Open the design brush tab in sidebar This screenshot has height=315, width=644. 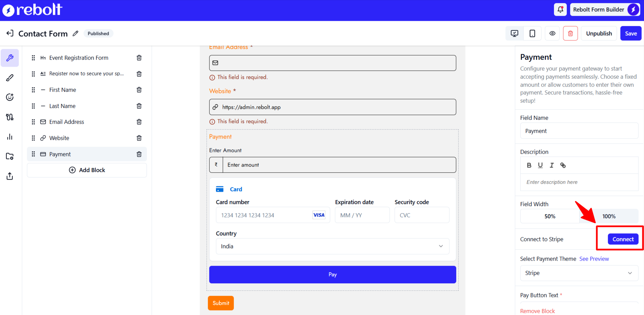click(x=10, y=78)
